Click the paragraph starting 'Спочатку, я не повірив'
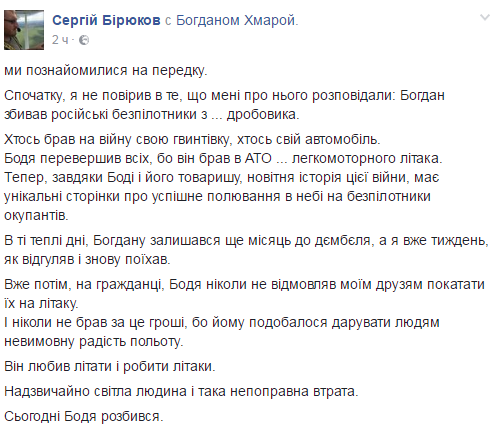Image resolution: width=497 pixels, height=428 pixels. [224, 105]
